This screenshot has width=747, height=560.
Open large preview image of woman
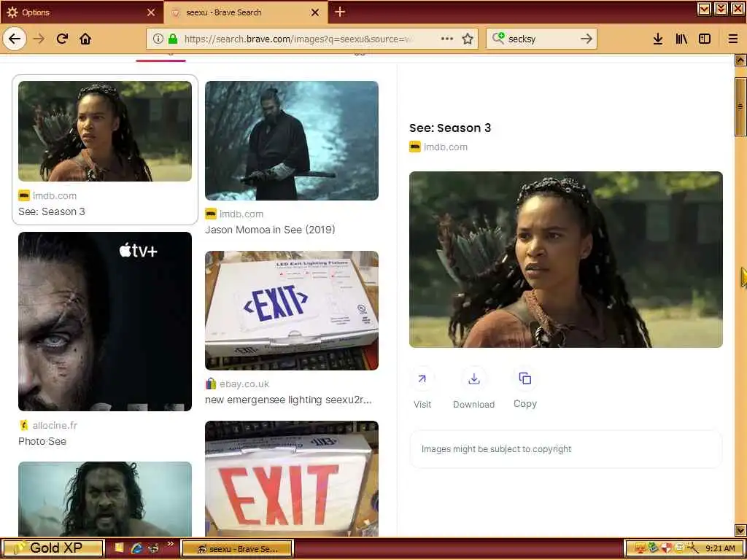[x=566, y=260]
